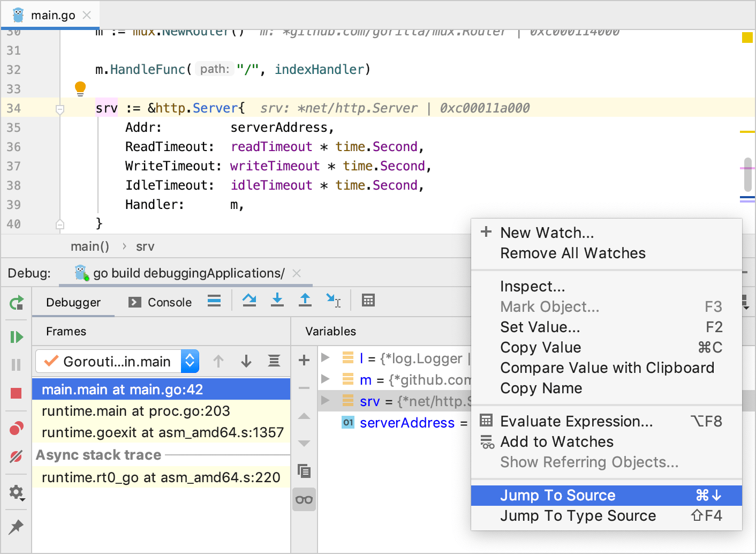Rerun the debug configuration

16,303
